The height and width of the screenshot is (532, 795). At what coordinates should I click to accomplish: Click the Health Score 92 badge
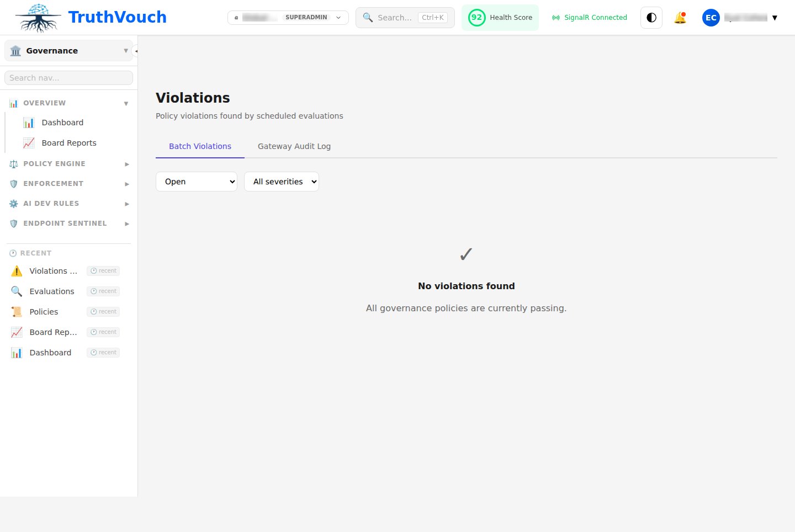click(476, 17)
